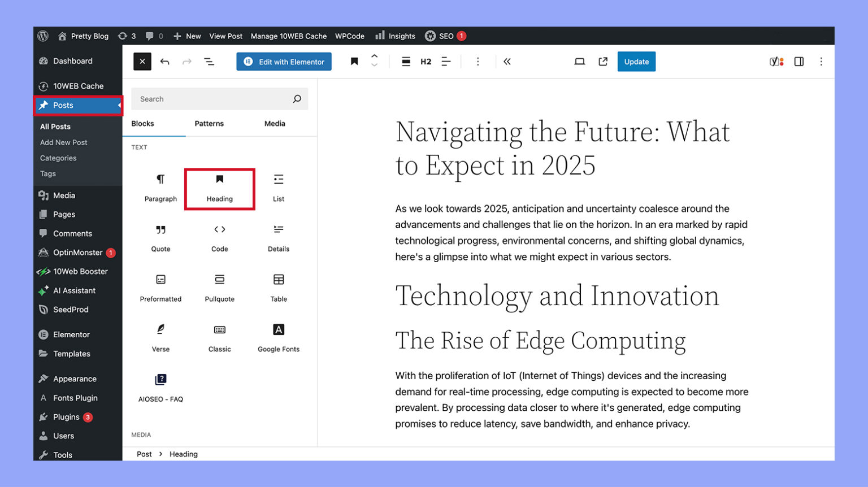The image size is (868, 487).
Task: Open Yoast SEO from the editor toolbar
Action: (x=776, y=62)
